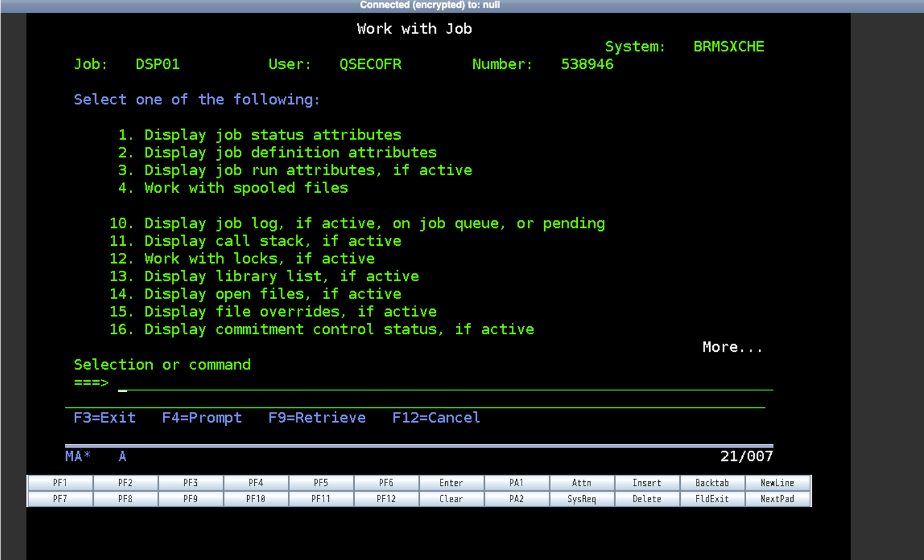This screenshot has width=924, height=560.
Task: Click option 13 Display library list
Action: [x=264, y=277]
